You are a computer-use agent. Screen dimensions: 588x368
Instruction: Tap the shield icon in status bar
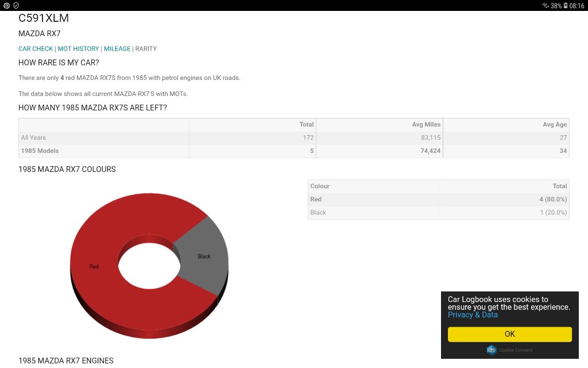coord(16,6)
